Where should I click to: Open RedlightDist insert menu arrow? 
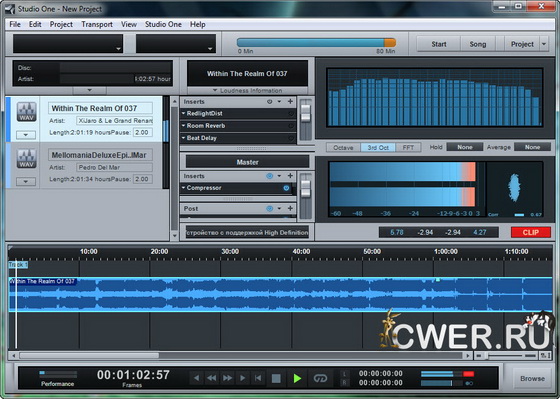184,113
